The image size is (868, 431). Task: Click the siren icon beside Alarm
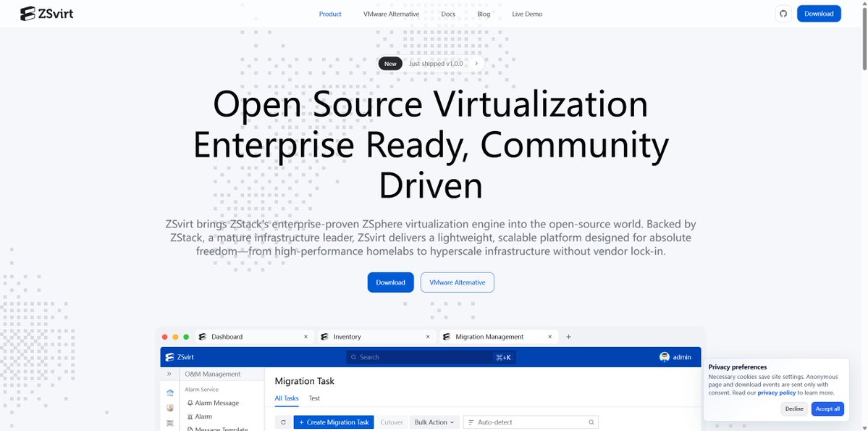tap(190, 417)
